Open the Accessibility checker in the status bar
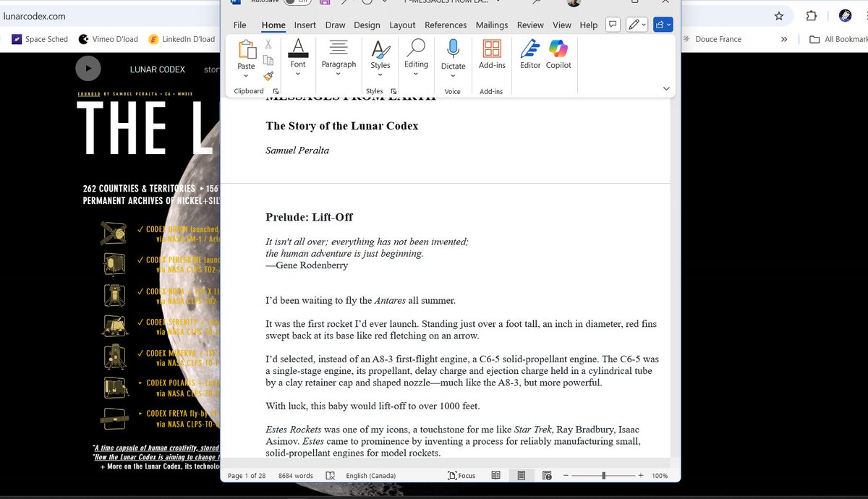Viewport: 868px width, 499px height. click(330, 475)
